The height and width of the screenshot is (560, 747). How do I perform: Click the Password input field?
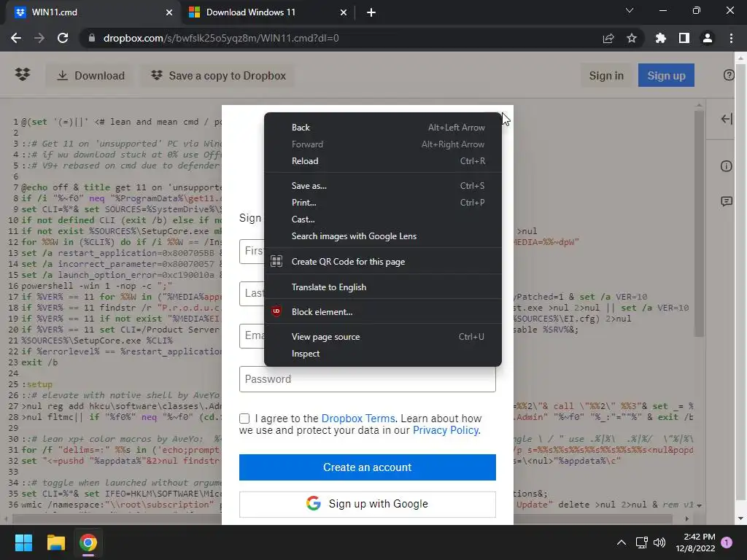(368, 379)
